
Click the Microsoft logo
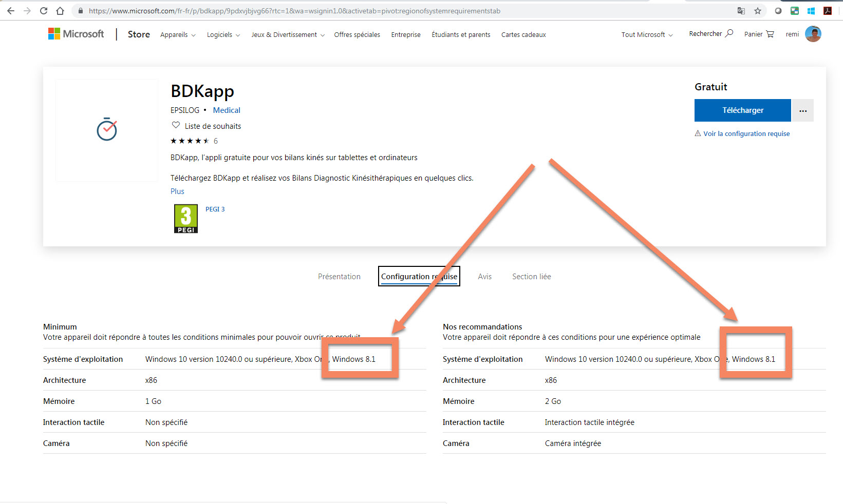point(76,34)
